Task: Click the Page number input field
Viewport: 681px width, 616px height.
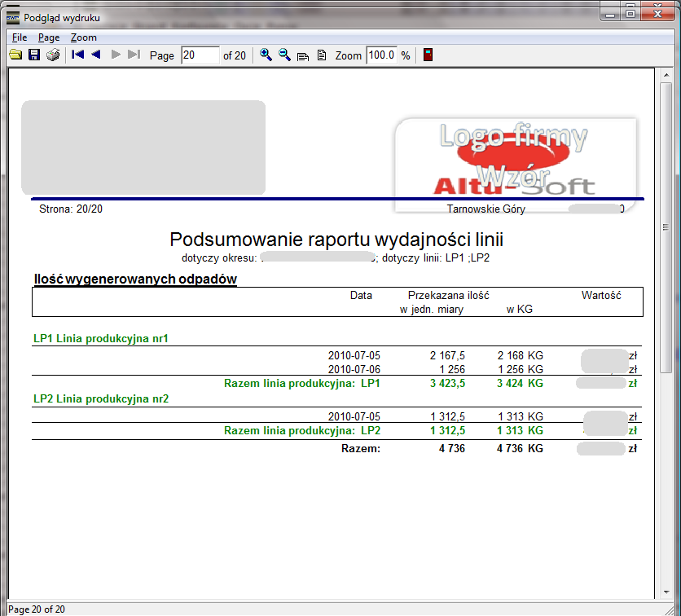Action: [x=200, y=55]
